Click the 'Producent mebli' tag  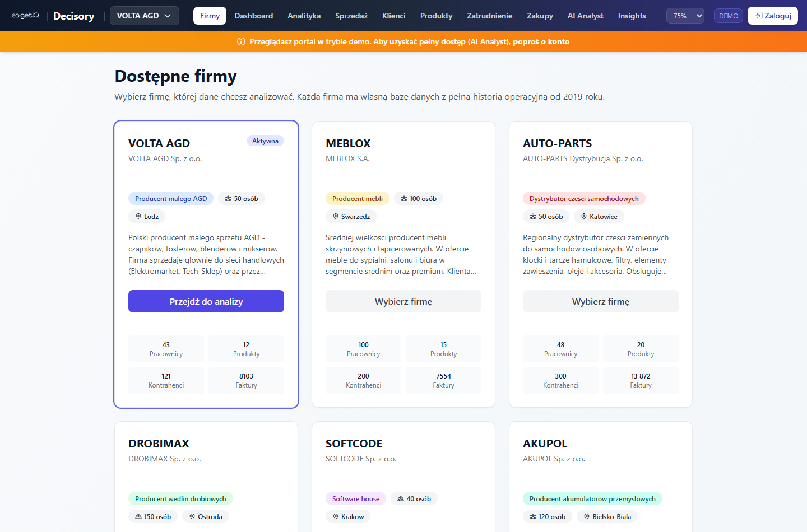(358, 199)
